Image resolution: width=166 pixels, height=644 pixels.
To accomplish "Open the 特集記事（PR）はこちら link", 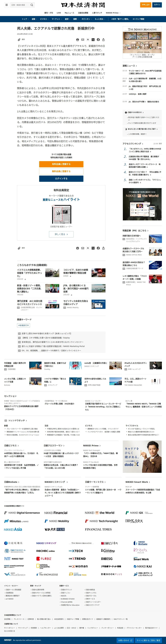I will (x=135, y=230).
